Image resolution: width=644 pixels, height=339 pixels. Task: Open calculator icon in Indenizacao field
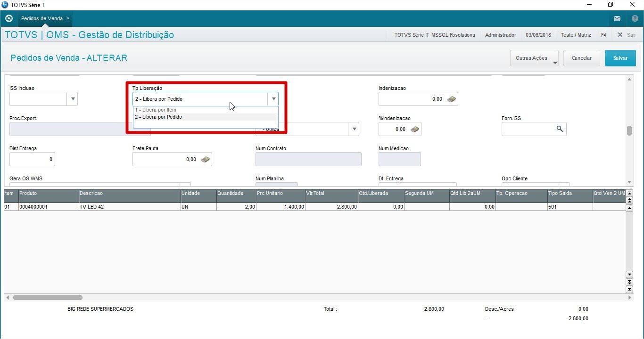(452, 99)
